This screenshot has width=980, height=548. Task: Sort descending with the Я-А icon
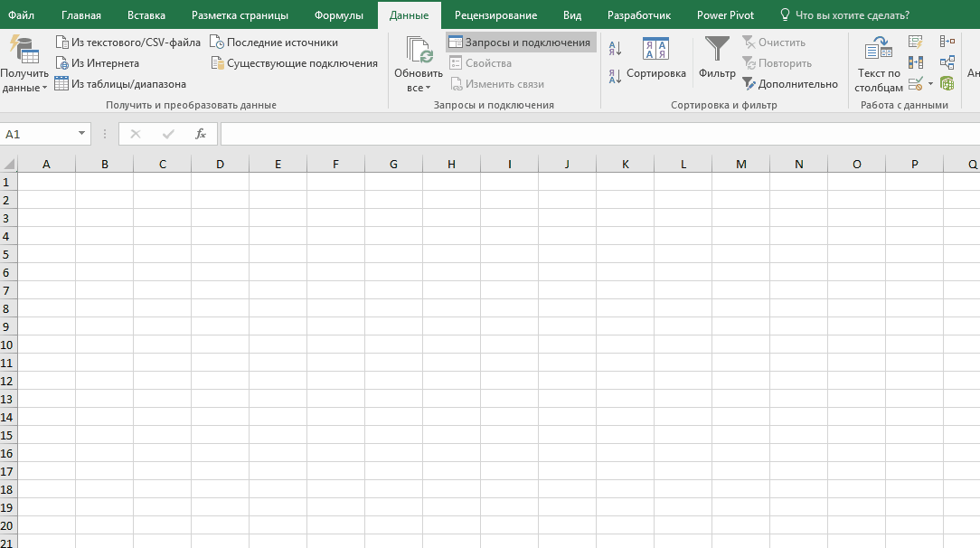614,75
